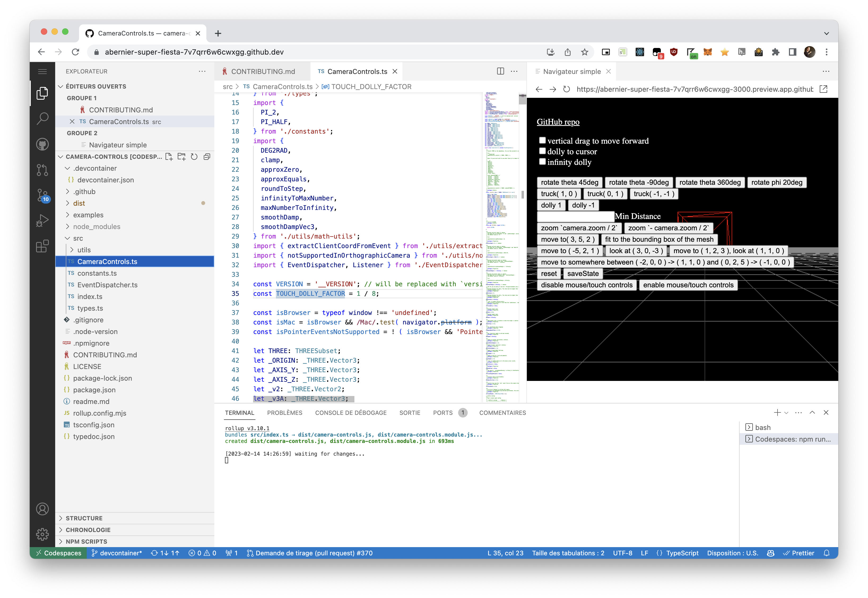Expand the NPM SCRIPTS section
The height and width of the screenshot is (598, 868).
(135, 542)
